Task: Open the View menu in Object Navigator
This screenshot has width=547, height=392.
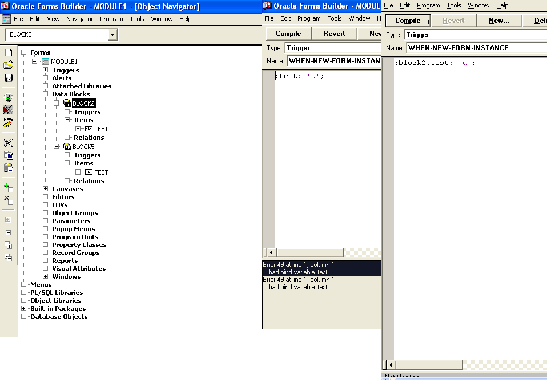Action: tap(53, 19)
